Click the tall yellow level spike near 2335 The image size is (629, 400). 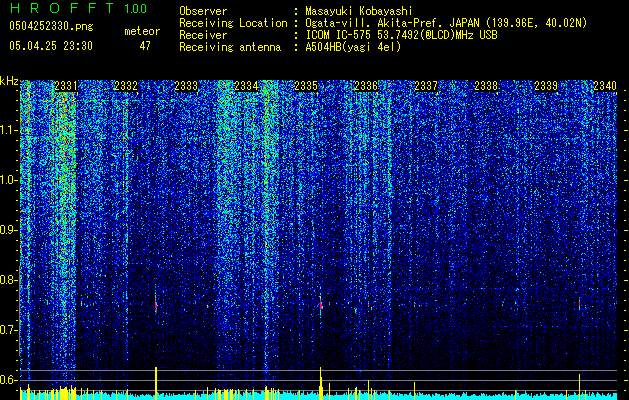321,383
